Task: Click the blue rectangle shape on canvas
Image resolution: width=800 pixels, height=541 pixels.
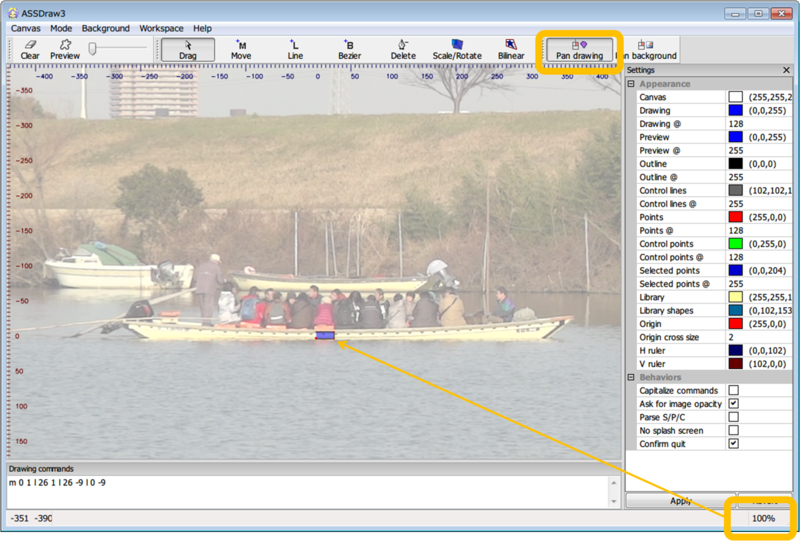Action: 325,335
